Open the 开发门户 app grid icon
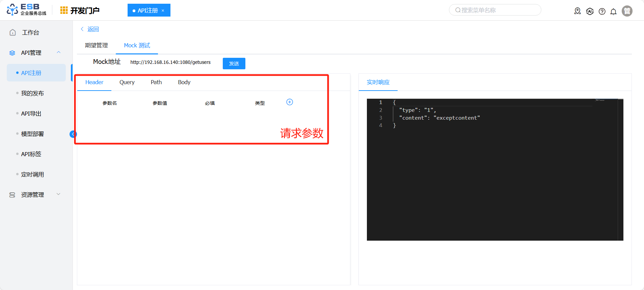The height and width of the screenshot is (290, 644). tap(64, 10)
